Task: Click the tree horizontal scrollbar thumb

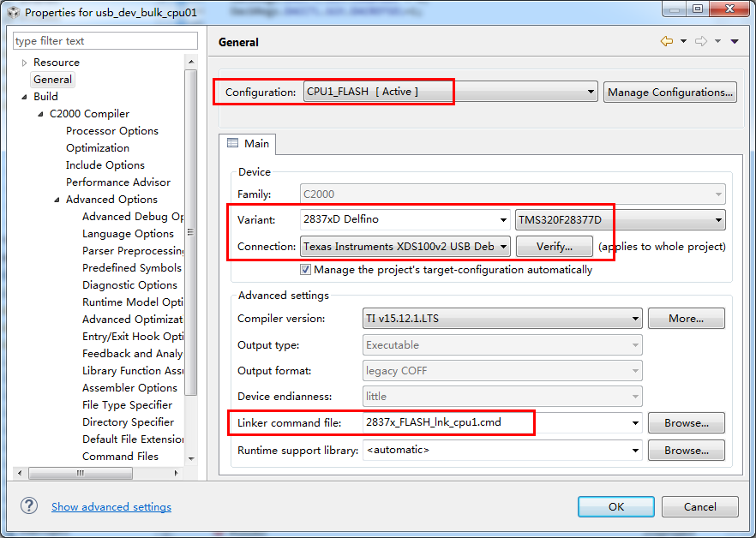Action: [x=81, y=473]
